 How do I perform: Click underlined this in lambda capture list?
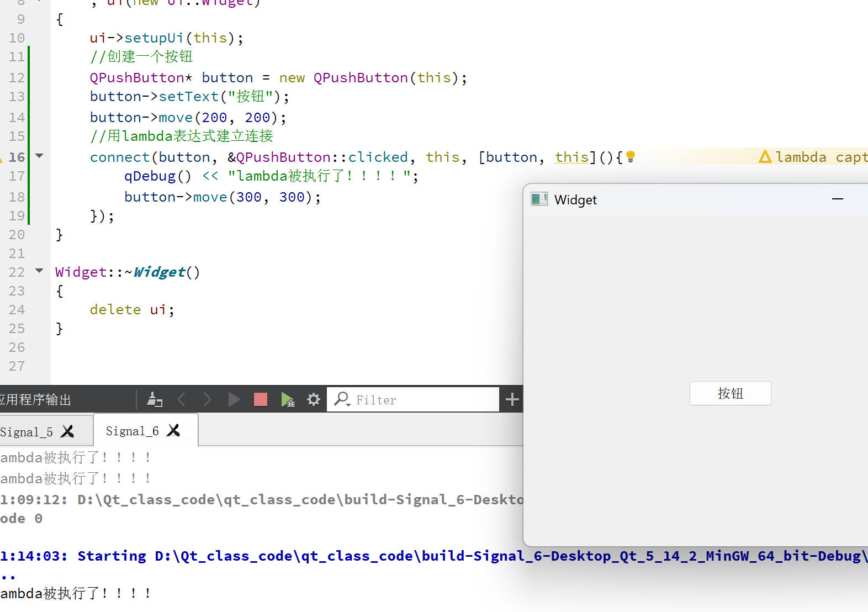572,157
